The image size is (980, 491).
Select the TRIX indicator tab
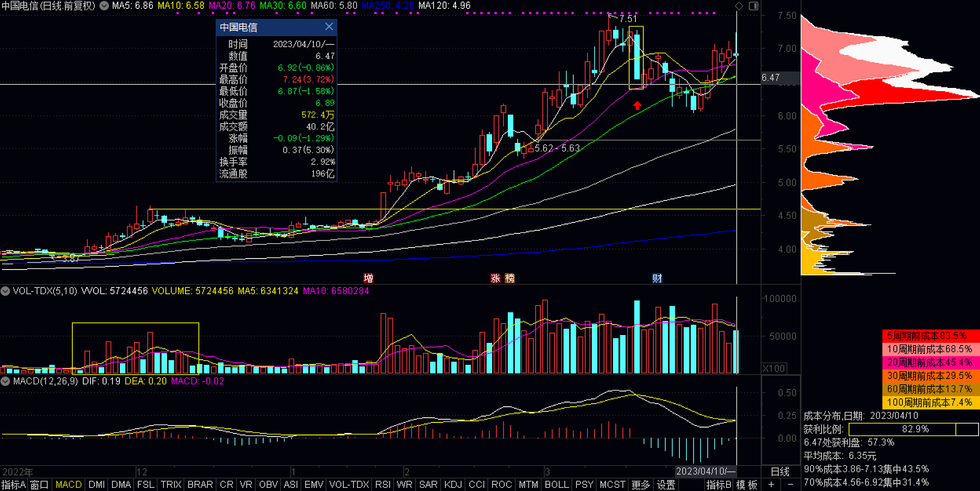point(171,485)
